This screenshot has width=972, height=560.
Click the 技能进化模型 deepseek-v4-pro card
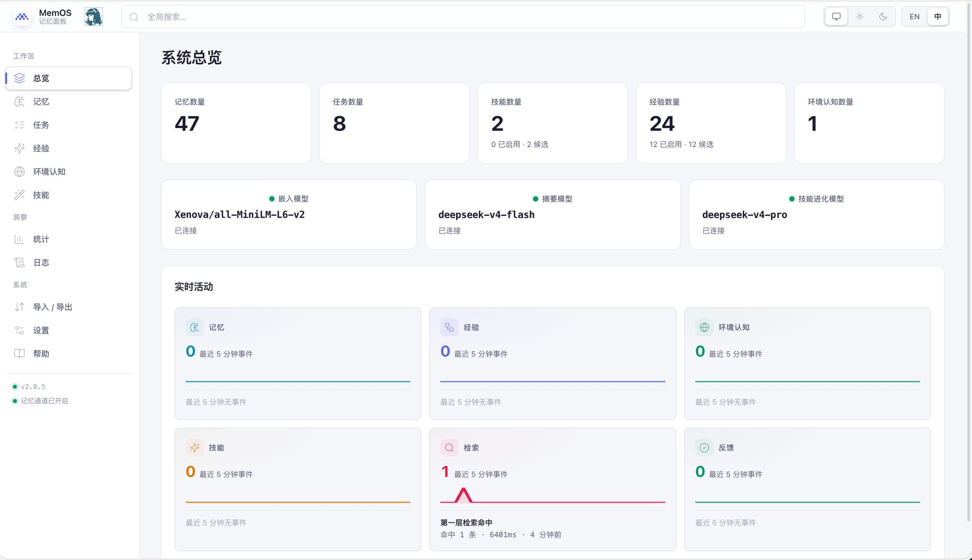pos(816,215)
